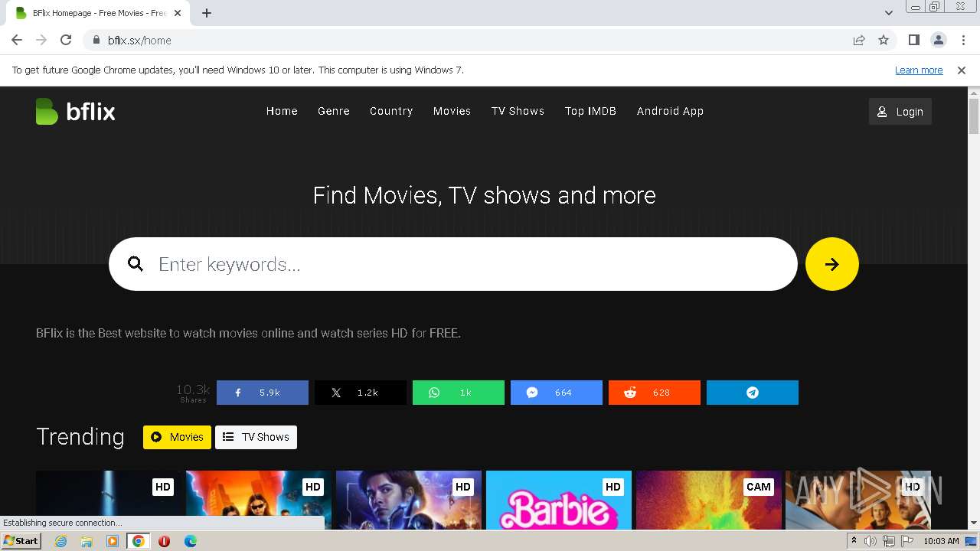Click the Login button

click(900, 112)
